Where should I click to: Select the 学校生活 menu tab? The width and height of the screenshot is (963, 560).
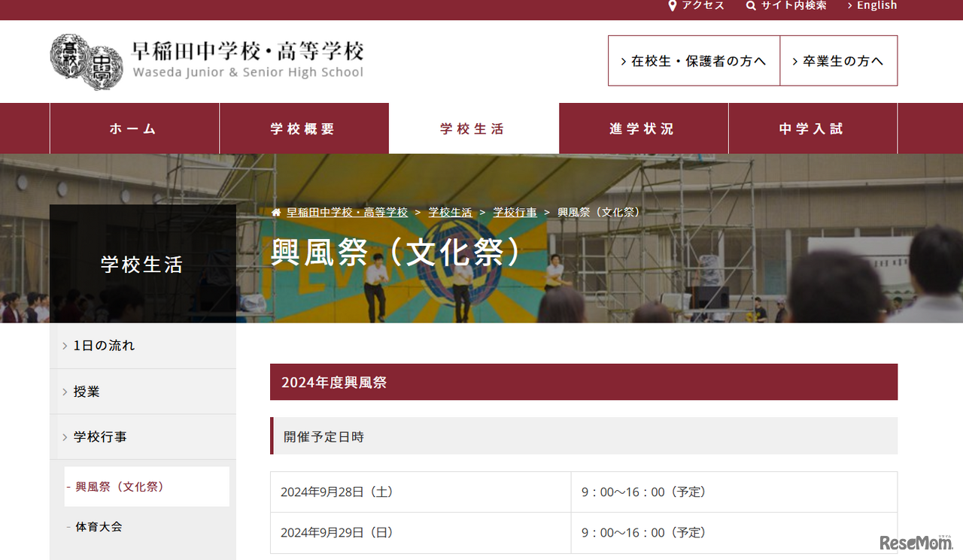[474, 129]
